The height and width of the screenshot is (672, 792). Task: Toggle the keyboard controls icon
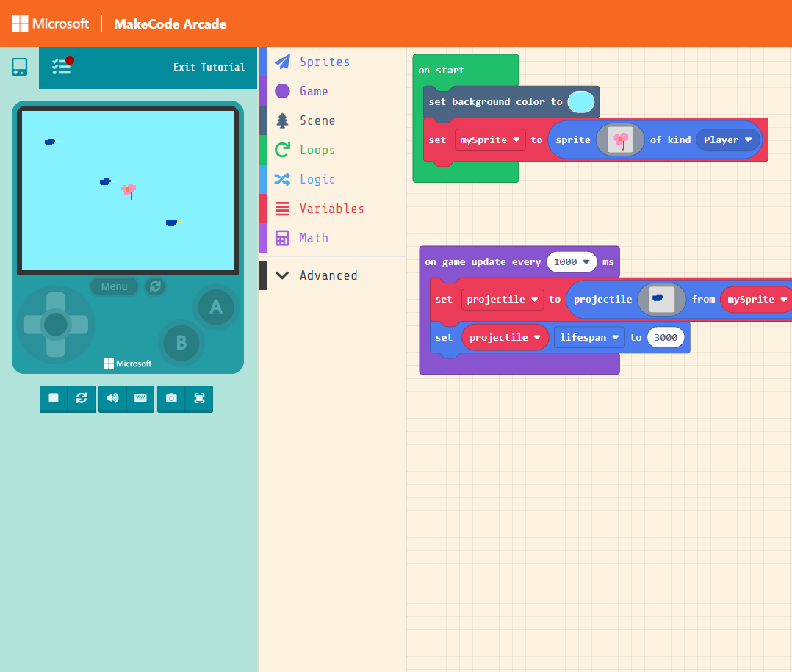coord(140,398)
